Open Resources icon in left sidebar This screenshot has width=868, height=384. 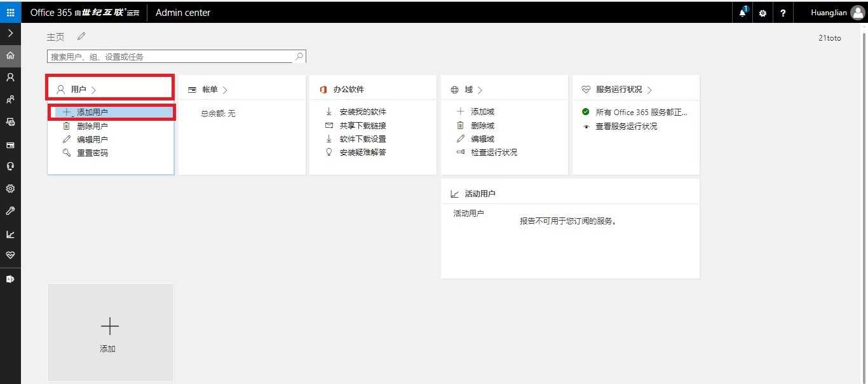pos(10,122)
